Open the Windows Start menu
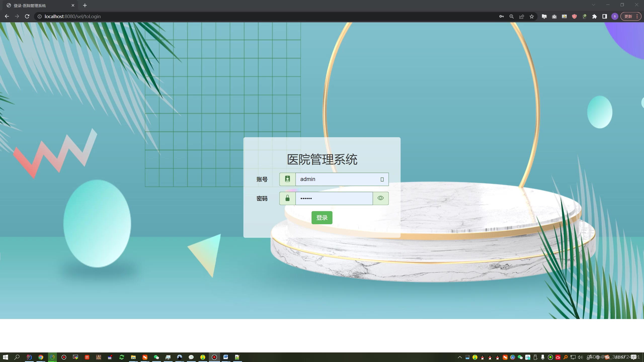Image resolution: width=644 pixels, height=362 pixels. coord(5,357)
